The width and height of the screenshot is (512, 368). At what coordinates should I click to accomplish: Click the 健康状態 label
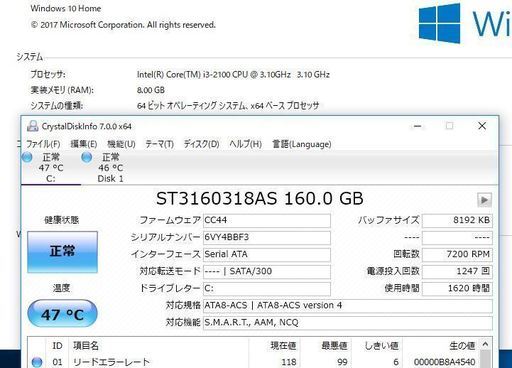[62, 220]
